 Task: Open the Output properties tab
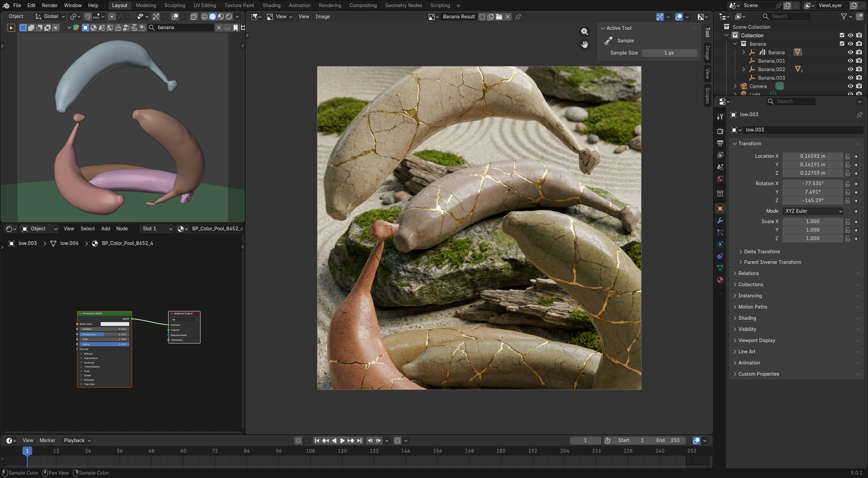click(720, 143)
